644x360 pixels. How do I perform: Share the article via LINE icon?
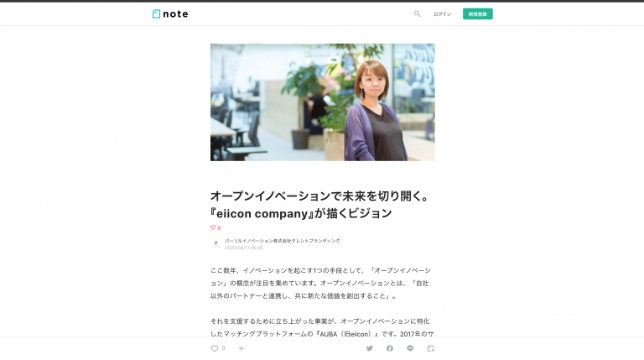click(x=410, y=348)
